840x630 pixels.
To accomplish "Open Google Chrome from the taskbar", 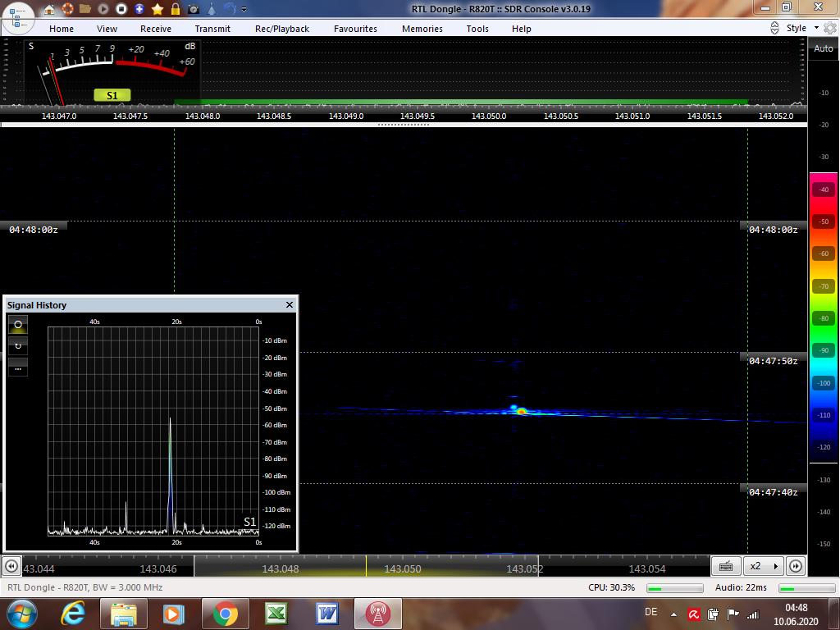I will click(x=225, y=614).
